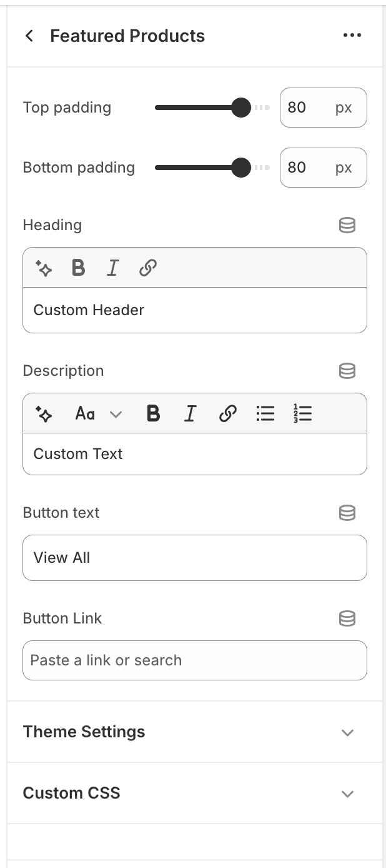Click the 'Top padding' label
386x868 pixels.
pos(67,108)
